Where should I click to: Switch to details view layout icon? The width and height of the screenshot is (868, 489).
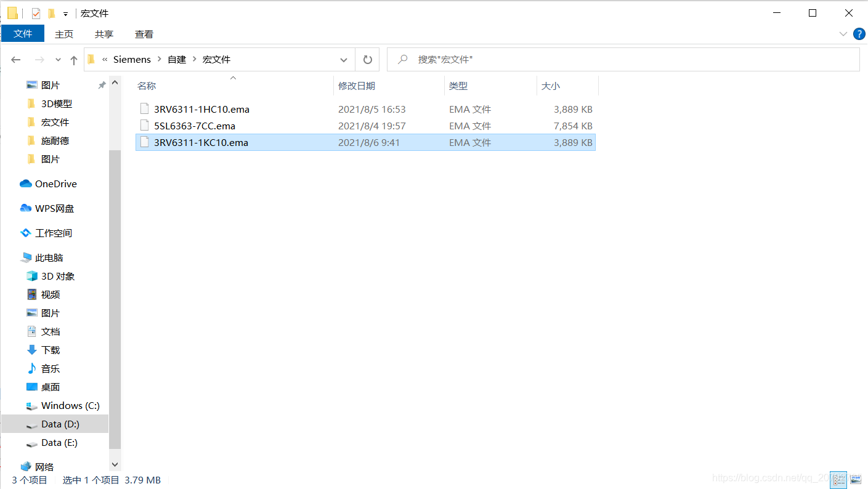tap(838, 479)
